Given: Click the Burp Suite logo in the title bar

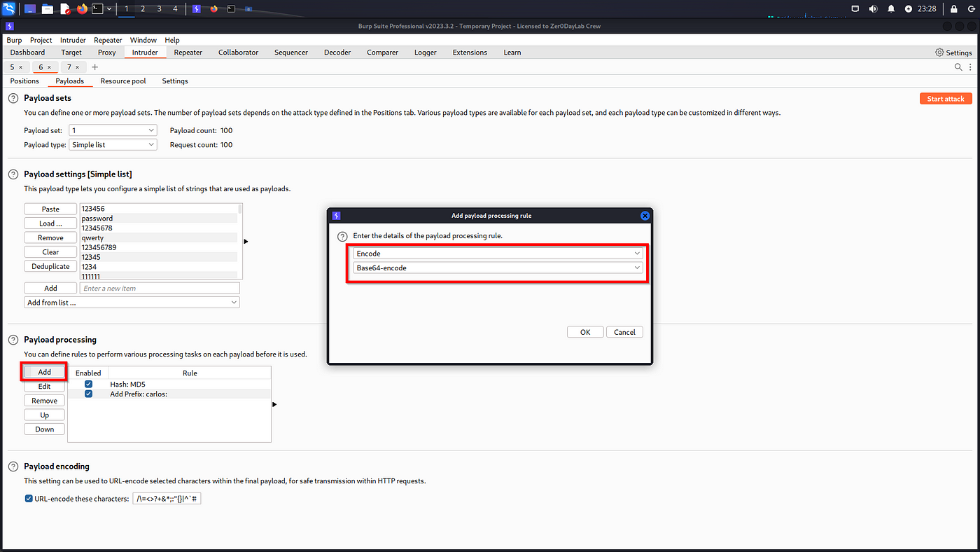Looking at the screenshot, I should coord(9,26).
